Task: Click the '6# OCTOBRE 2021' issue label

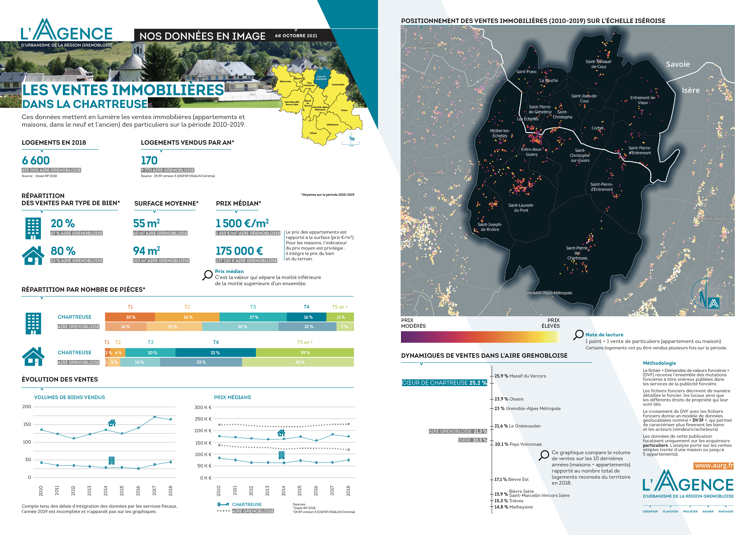Action: 296,36
